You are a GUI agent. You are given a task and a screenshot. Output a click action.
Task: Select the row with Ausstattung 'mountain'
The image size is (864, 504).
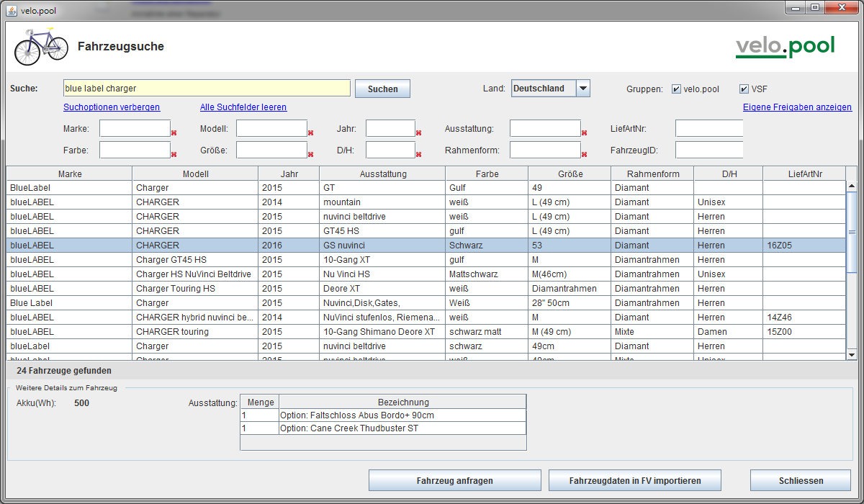[426, 202]
